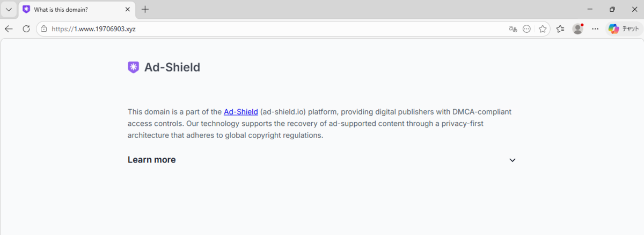644x235 pixels.
Task: Select the 'What is this domain?' tab
Action: [x=76, y=10]
